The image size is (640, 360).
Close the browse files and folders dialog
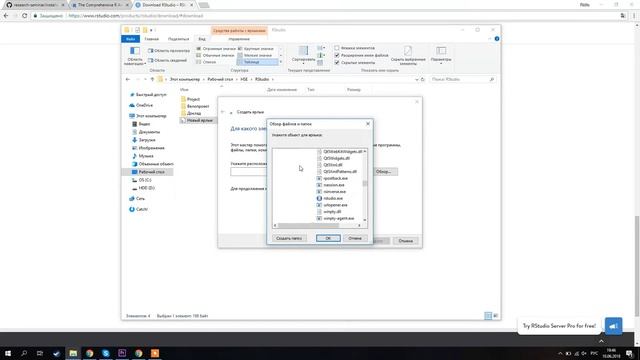[x=368, y=124]
